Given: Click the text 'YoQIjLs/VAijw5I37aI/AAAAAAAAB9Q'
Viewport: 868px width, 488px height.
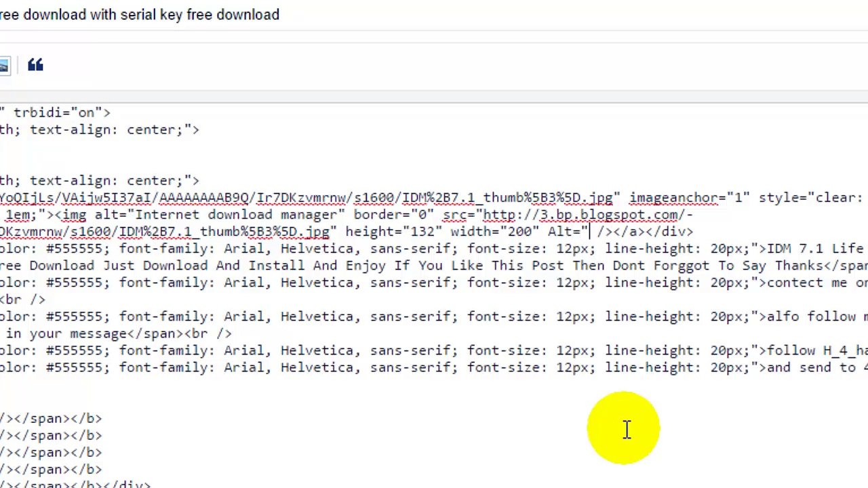Looking at the screenshot, I should 124,198.
